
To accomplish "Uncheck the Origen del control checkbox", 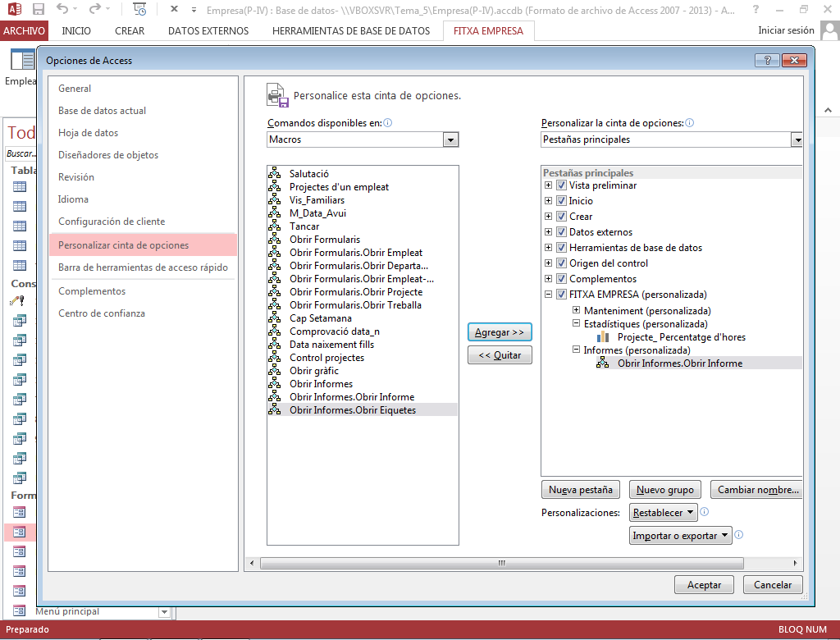I will pyautogui.click(x=561, y=263).
